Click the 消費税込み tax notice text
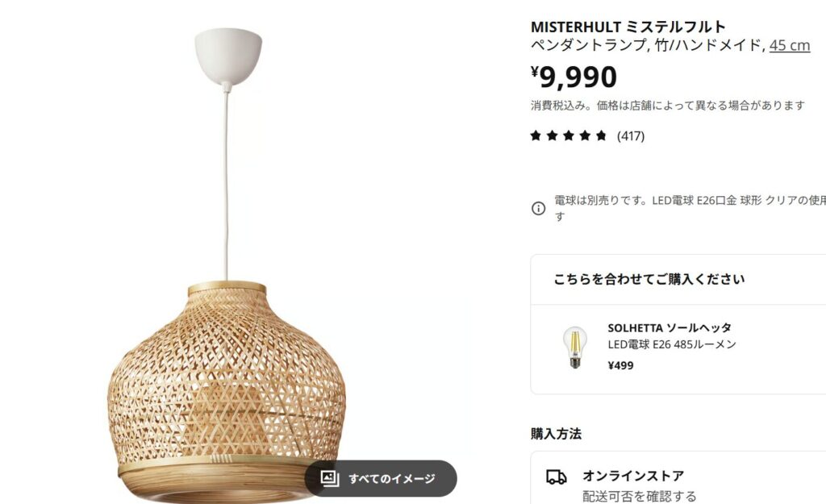The image size is (826, 504). pyautogui.click(x=668, y=106)
